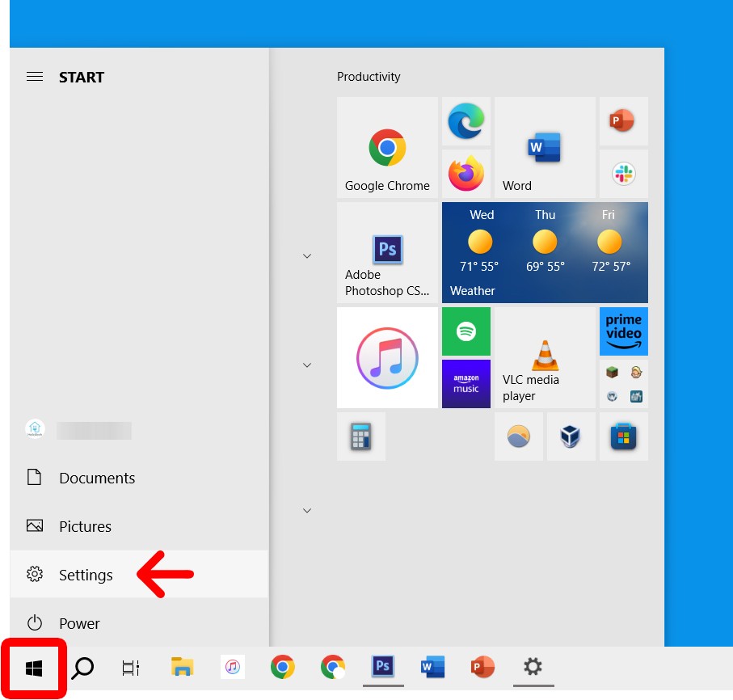Open PowerPoint from the taskbar

coord(482,667)
